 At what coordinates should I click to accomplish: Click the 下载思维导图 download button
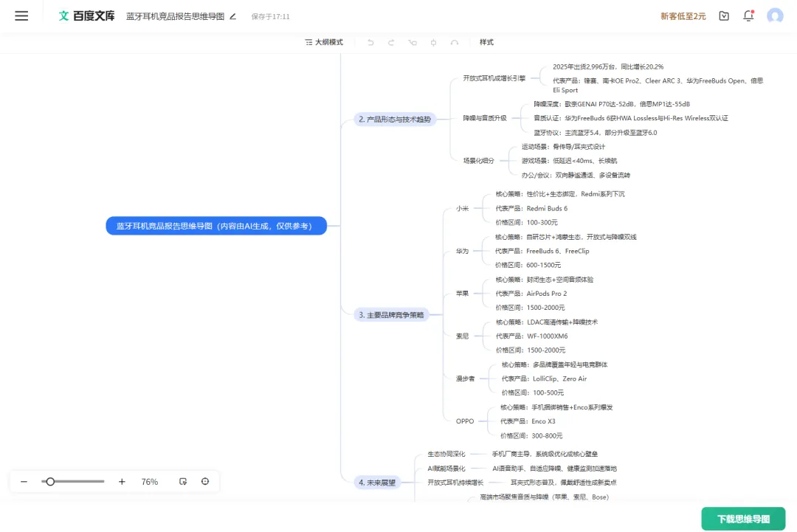[x=743, y=519]
